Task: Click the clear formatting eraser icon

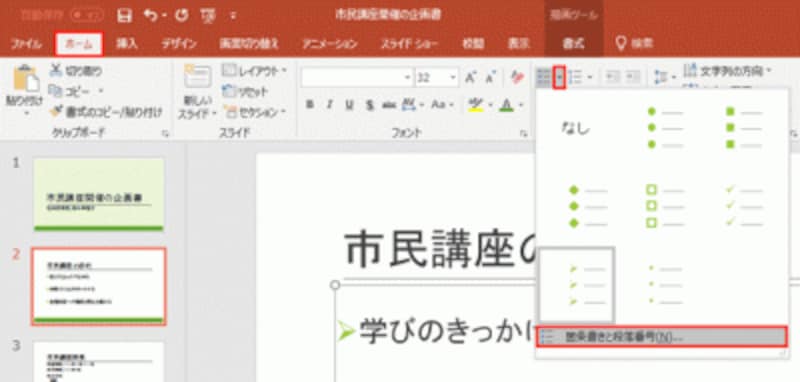Action: point(517,78)
